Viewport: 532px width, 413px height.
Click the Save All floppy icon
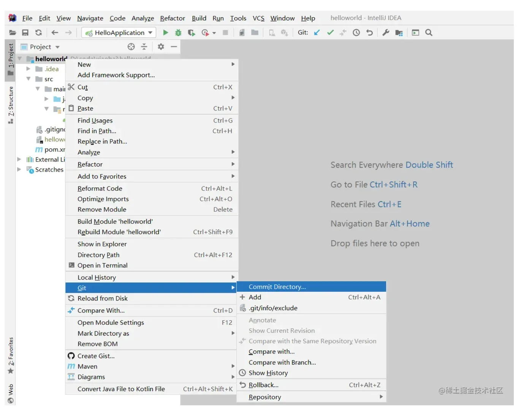pos(25,33)
